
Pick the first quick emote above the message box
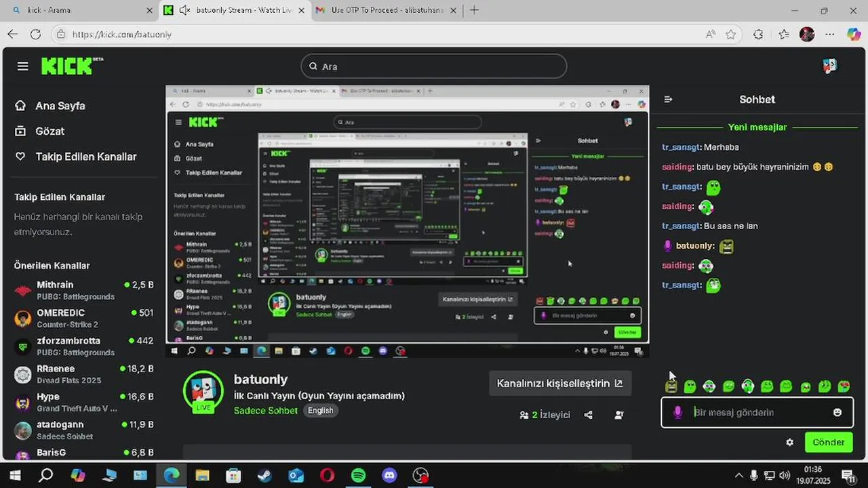click(671, 386)
